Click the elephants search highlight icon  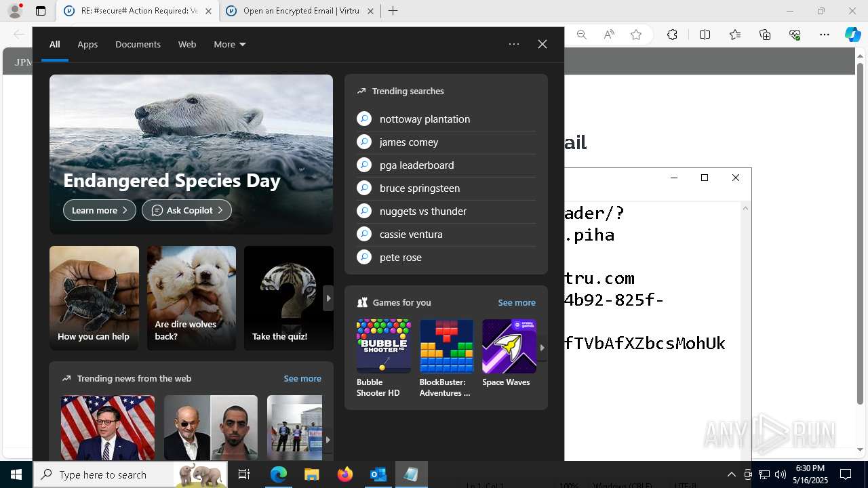pos(199,474)
